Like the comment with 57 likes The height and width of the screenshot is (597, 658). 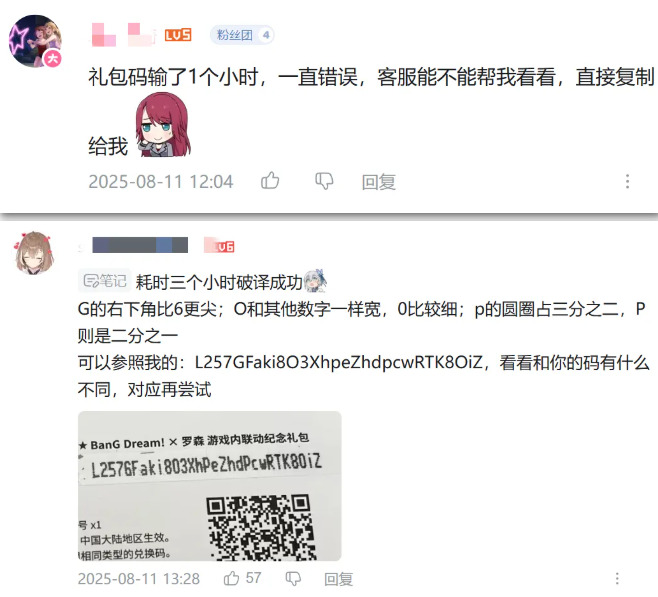click(x=231, y=579)
